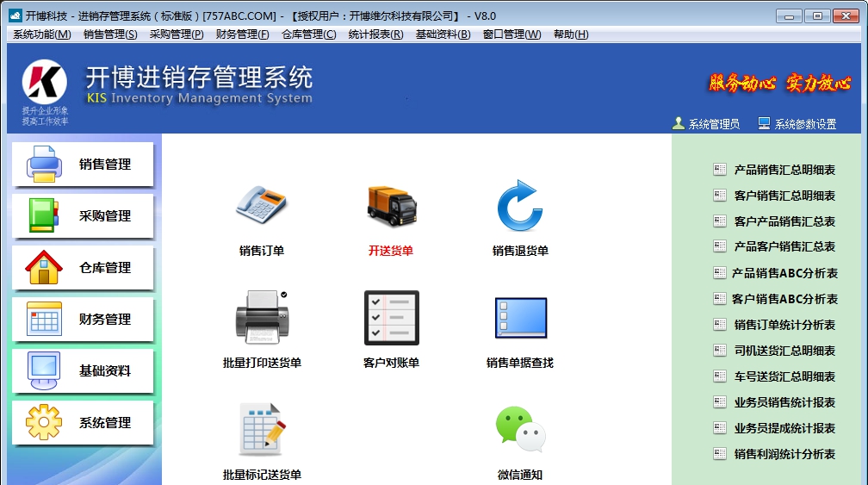Open the 统计报表(R) menu

pyautogui.click(x=375, y=34)
